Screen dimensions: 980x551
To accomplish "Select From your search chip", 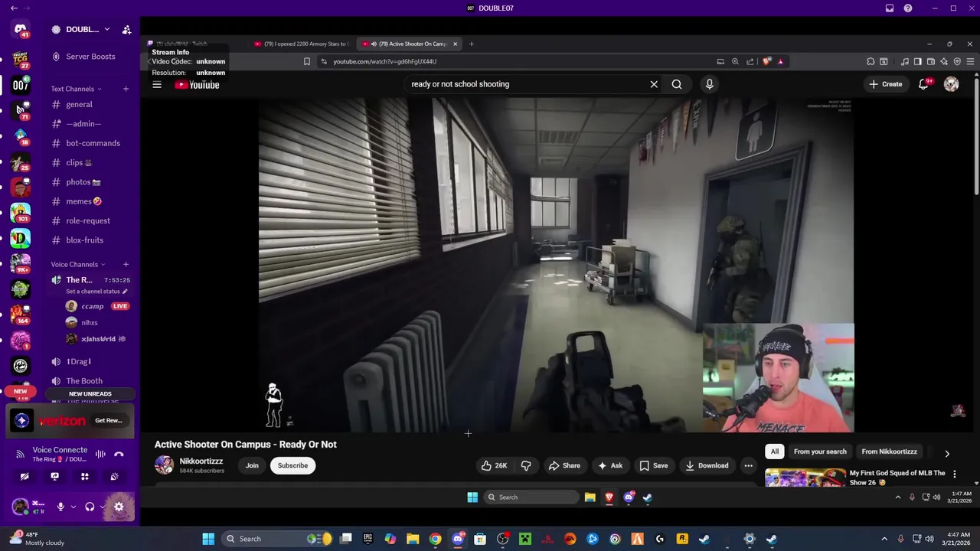I will pyautogui.click(x=820, y=452).
